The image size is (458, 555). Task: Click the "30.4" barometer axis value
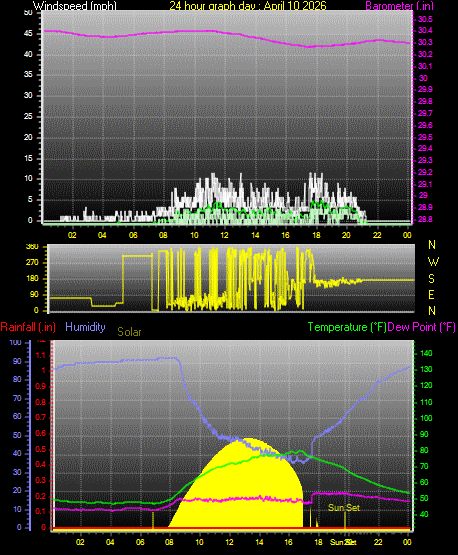click(x=425, y=30)
